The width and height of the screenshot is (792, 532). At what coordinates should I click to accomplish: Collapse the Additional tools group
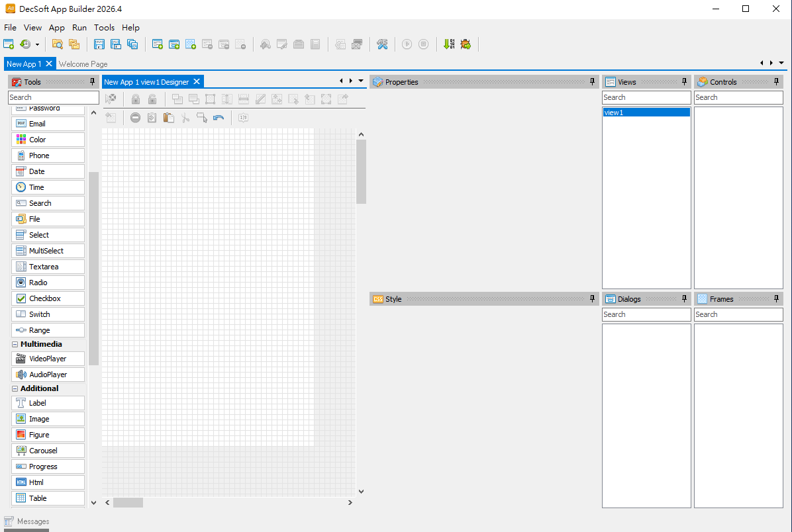tap(15, 388)
